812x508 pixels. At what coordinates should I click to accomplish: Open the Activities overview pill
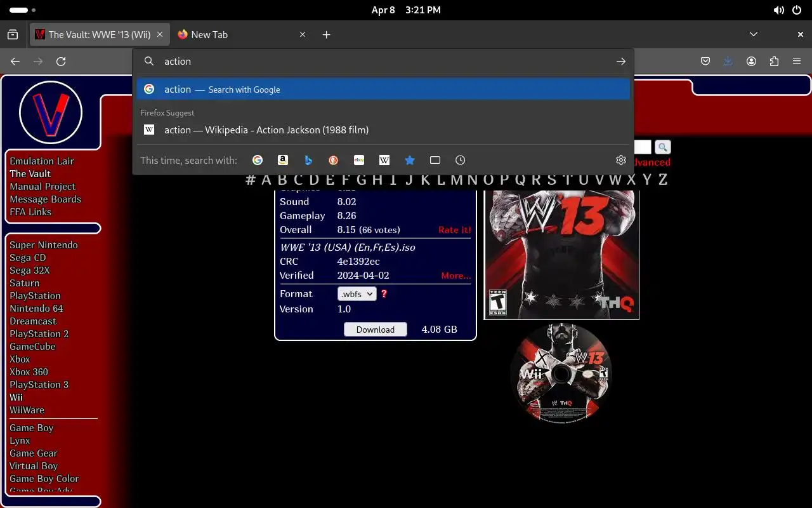click(x=23, y=10)
